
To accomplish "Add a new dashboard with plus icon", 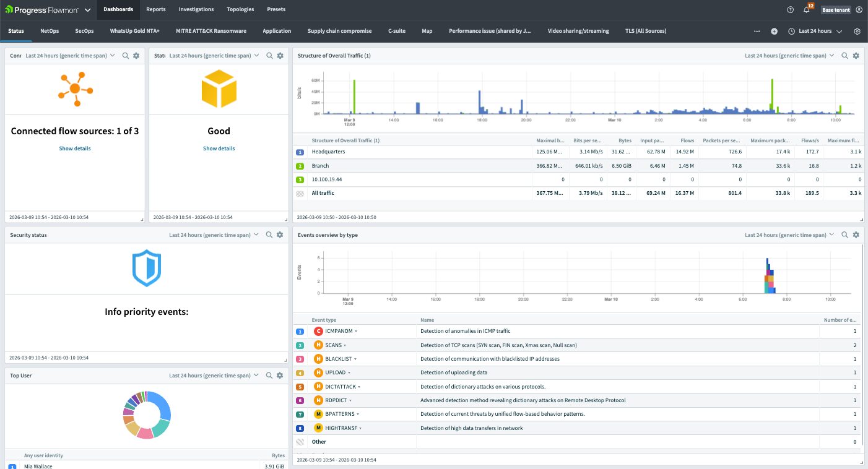I will [774, 31].
